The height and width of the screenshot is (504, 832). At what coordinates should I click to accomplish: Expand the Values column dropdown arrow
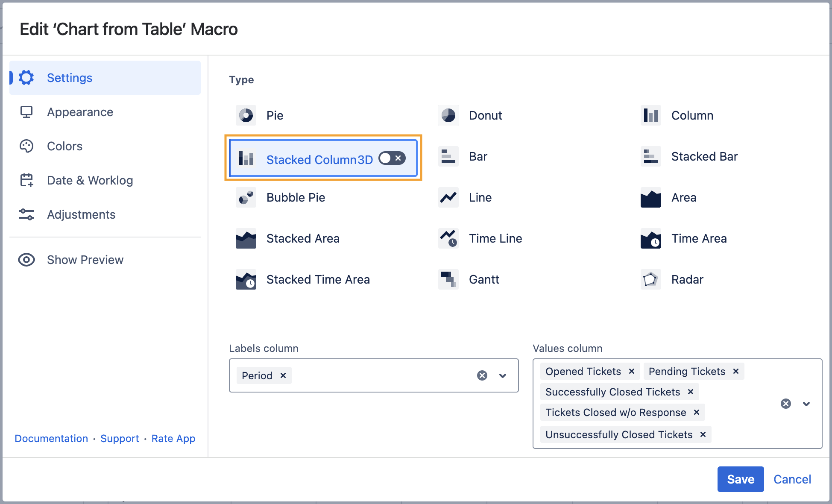806,404
